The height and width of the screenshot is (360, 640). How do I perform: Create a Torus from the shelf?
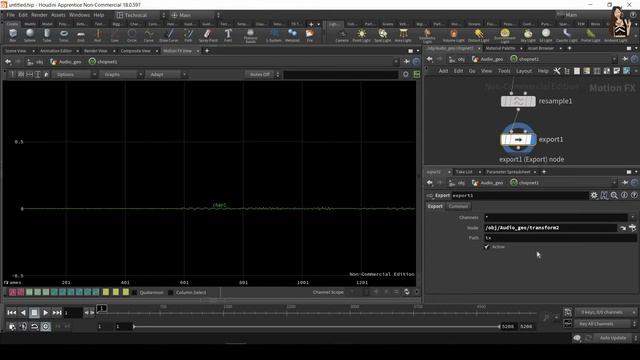click(64, 35)
